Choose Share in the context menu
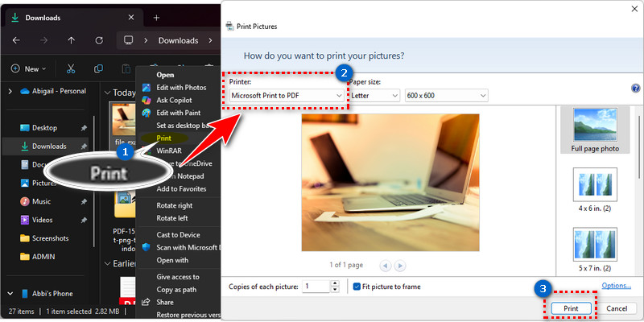 [165, 303]
